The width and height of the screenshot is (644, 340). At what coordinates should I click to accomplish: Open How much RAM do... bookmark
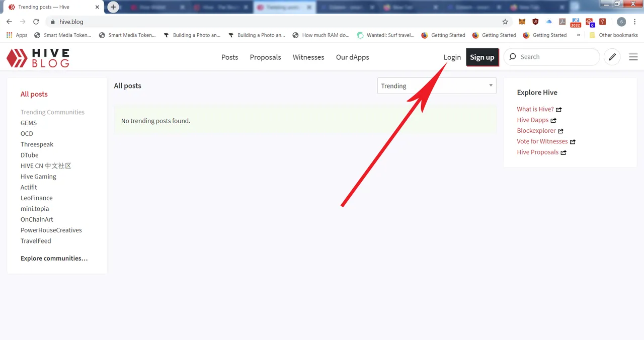pyautogui.click(x=320, y=35)
